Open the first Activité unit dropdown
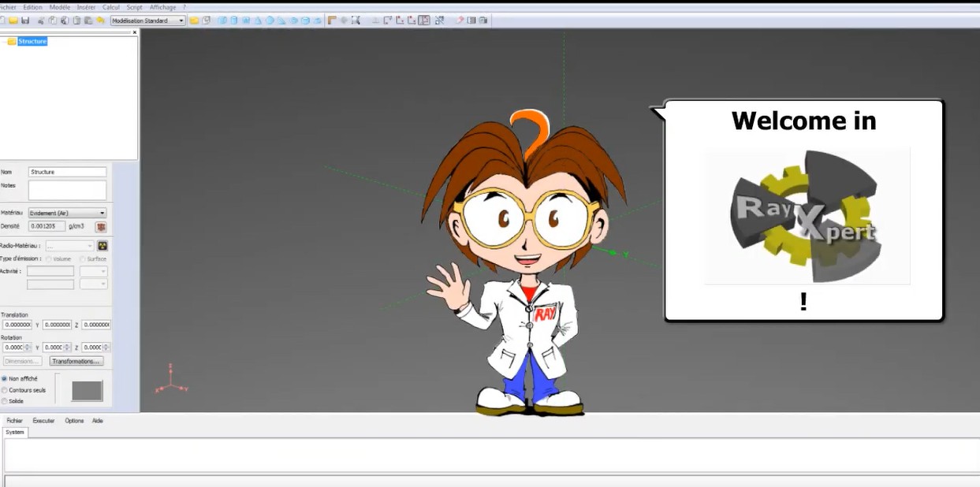 94,271
